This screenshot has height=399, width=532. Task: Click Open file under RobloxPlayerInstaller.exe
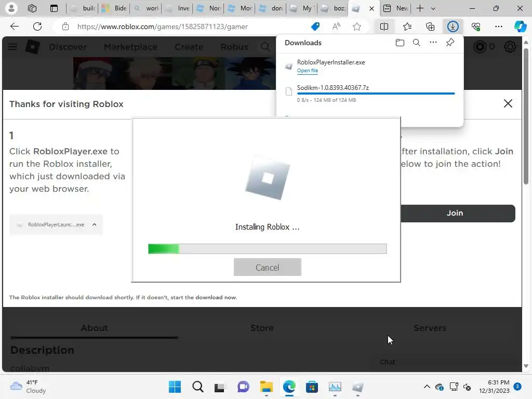(x=308, y=71)
